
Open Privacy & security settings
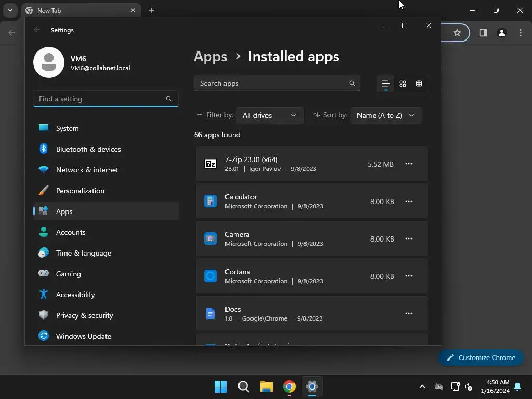[106, 315]
